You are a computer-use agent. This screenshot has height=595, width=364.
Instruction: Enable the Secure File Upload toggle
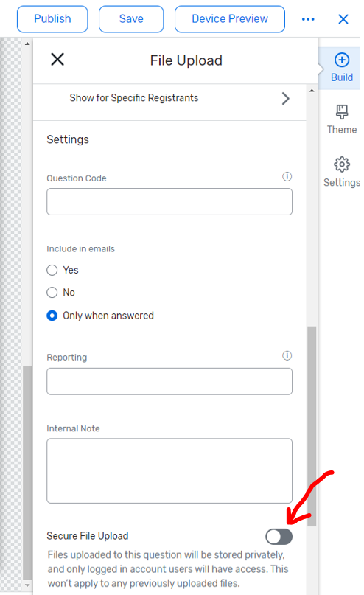pyautogui.click(x=279, y=537)
